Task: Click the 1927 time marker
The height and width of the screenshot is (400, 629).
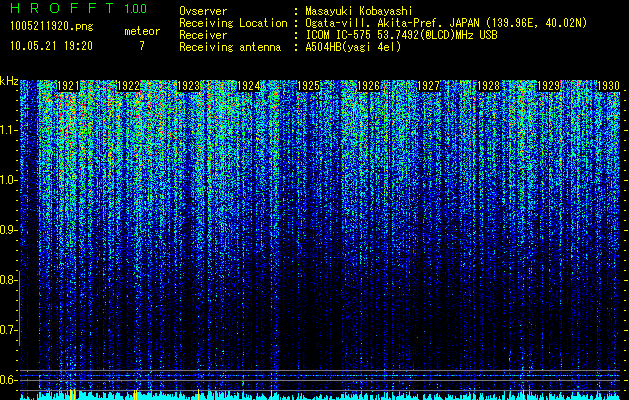Action: pyautogui.click(x=428, y=86)
